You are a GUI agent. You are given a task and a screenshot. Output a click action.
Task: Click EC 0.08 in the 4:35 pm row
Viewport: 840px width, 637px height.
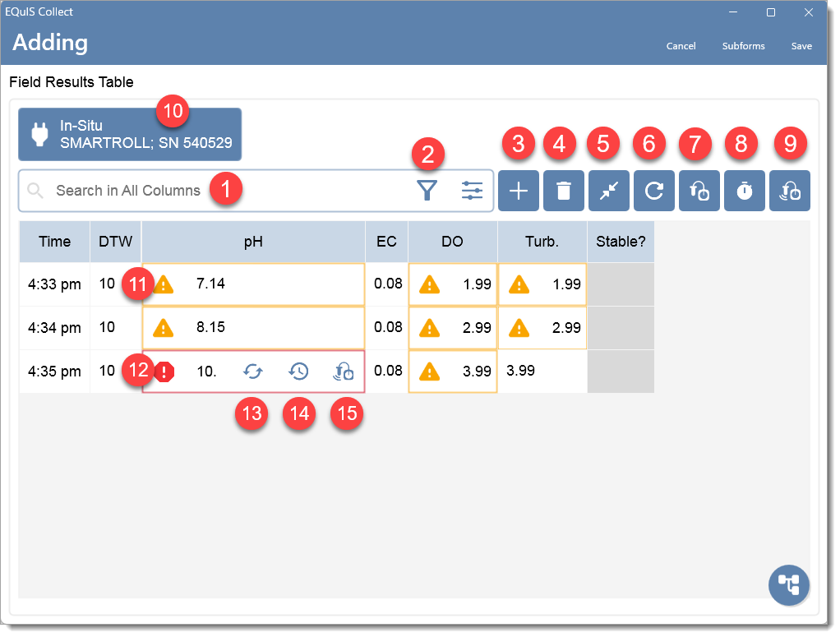tap(388, 371)
